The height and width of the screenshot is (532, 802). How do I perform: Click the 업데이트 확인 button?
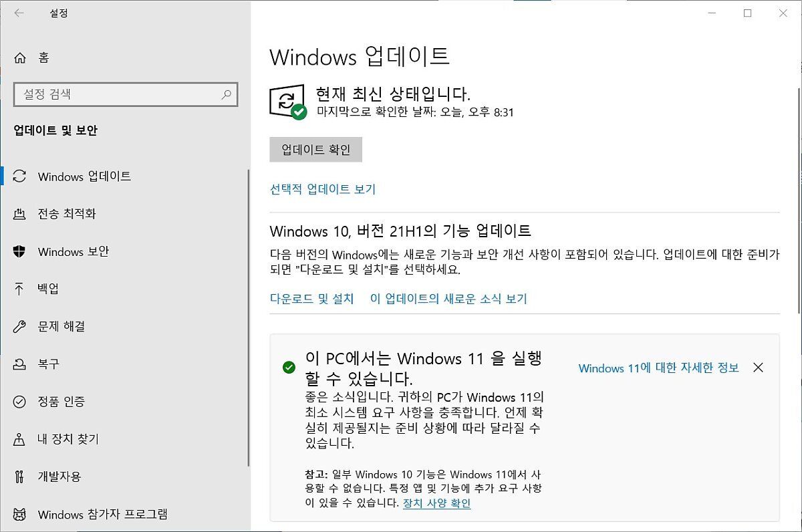coord(316,150)
